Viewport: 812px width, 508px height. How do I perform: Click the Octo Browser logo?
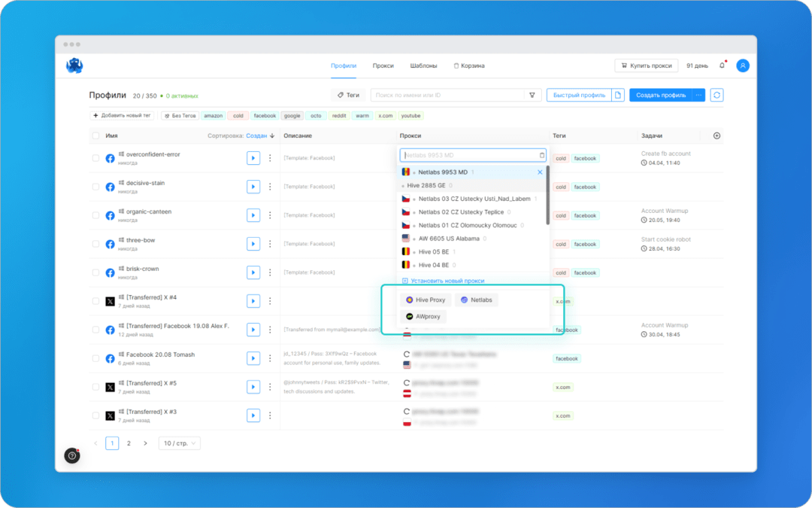coord(74,65)
